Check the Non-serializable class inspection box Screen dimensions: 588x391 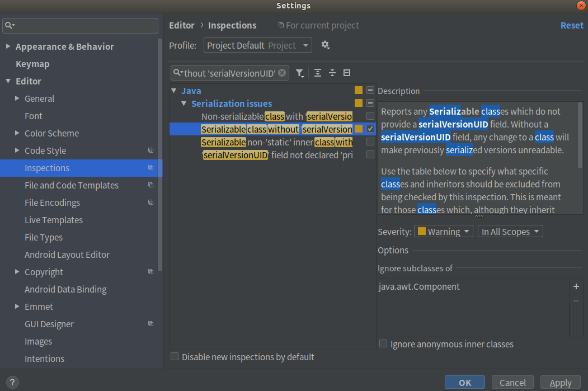pyautogui.click(x=370, y=116)
